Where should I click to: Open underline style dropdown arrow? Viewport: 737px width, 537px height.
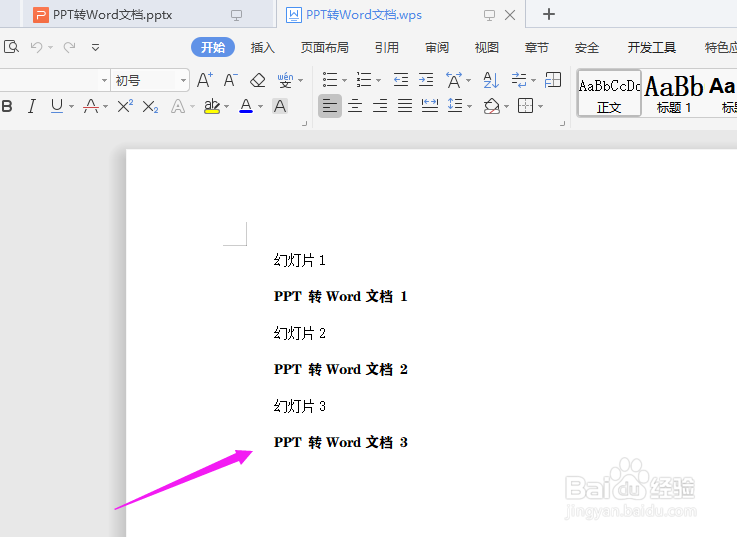[71, 107]
